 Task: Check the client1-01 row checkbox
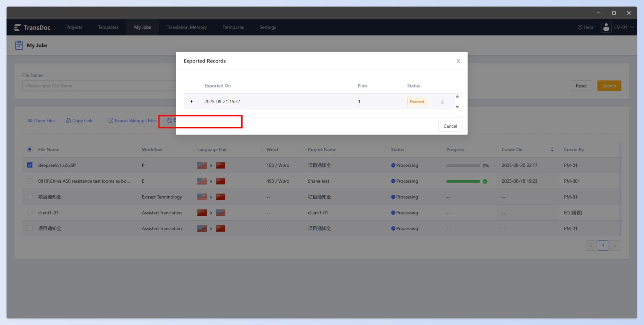(30, 213)
